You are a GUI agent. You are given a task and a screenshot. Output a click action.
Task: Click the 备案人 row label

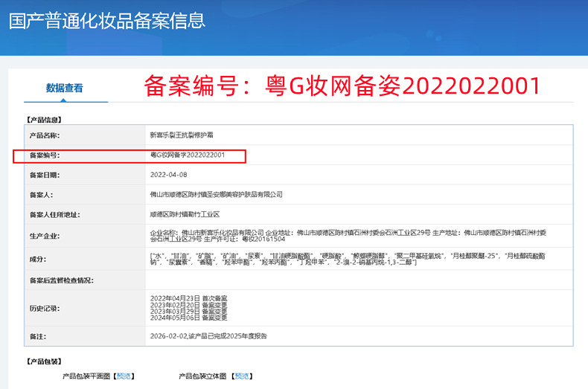click(41, 195)
